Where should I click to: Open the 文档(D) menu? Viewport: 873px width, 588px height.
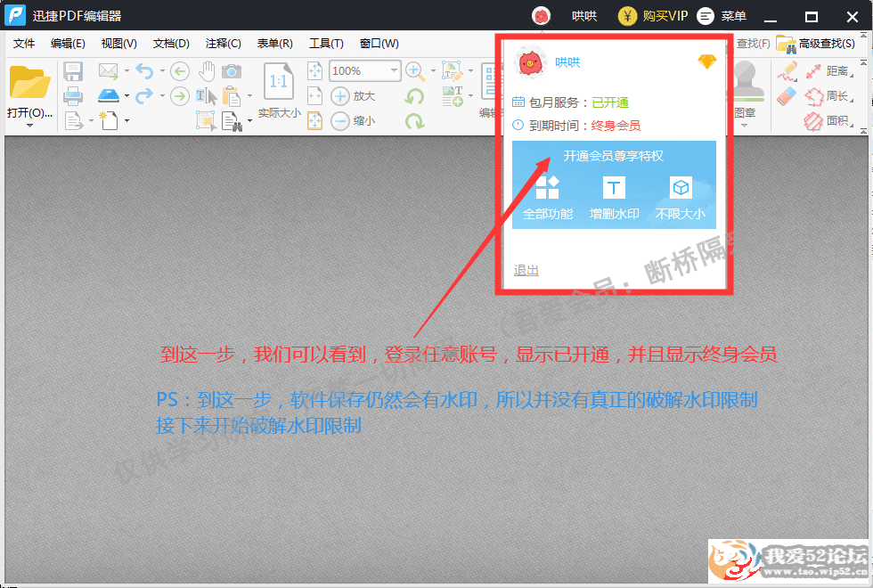(171, 44)
